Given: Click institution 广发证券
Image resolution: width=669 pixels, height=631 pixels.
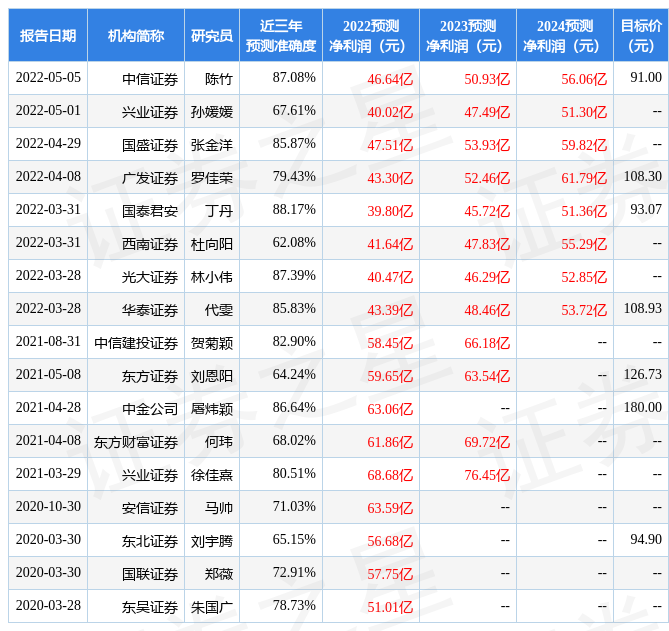Looking at the screenshot, I should [150, 178].
